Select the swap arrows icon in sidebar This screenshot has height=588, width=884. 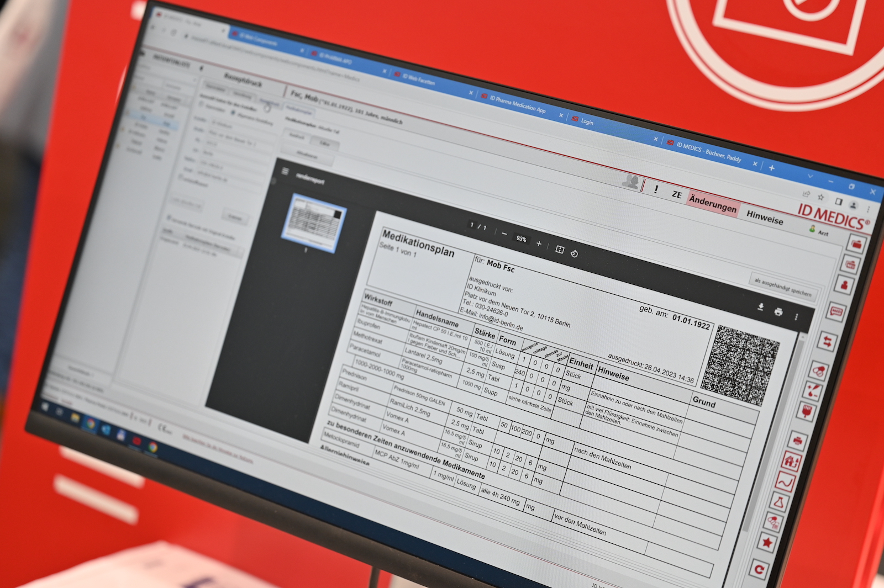827,342
